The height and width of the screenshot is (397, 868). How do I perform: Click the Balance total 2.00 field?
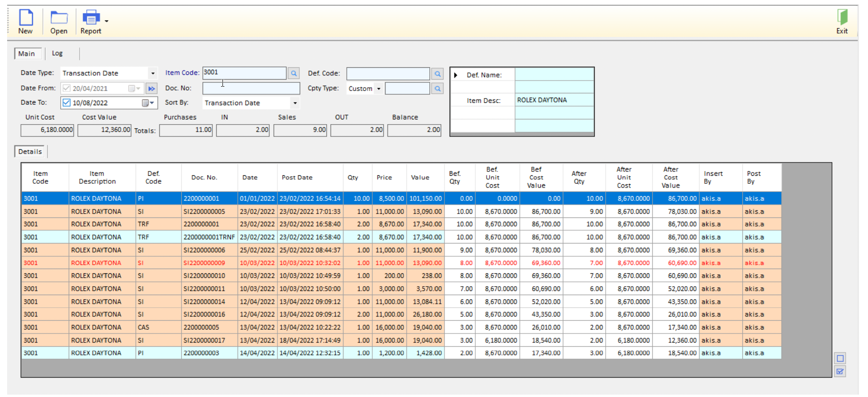(414, 130)
